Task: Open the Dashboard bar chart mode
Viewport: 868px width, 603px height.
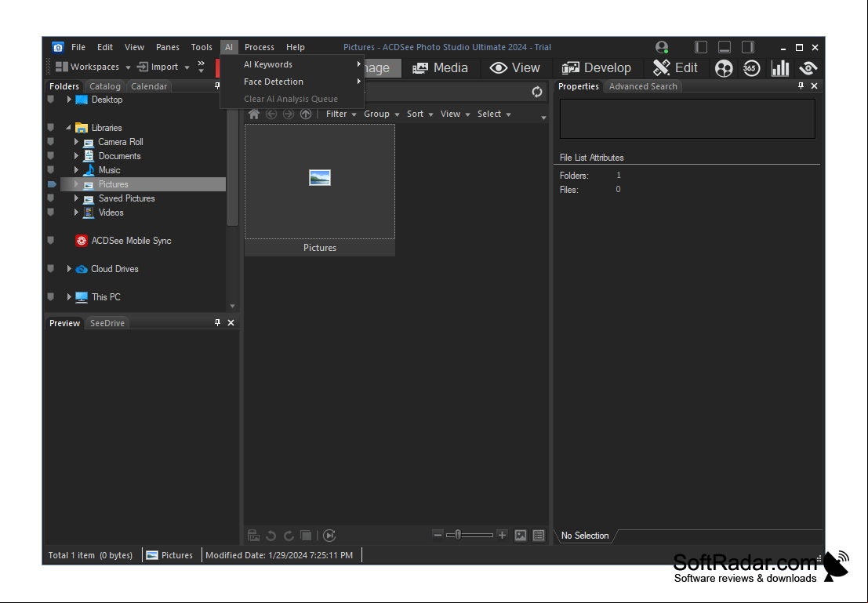Action: pyautogui.click(x=780, y=68)
